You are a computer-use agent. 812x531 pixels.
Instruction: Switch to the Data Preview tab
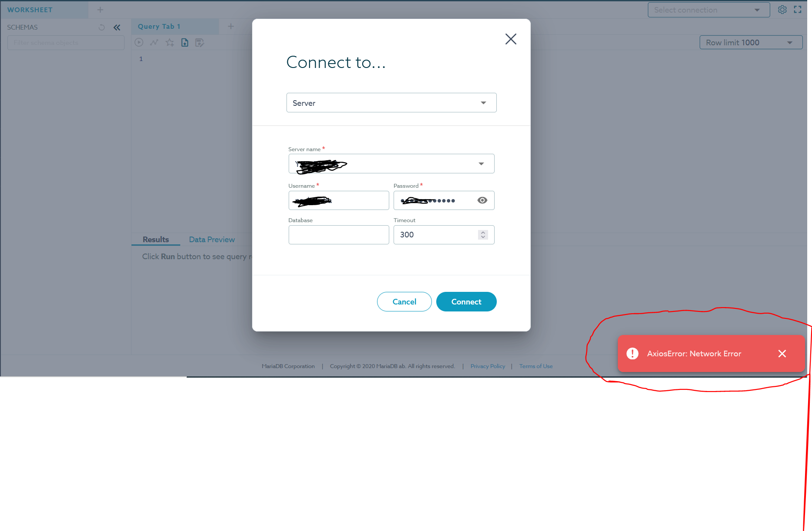point(212,240)
